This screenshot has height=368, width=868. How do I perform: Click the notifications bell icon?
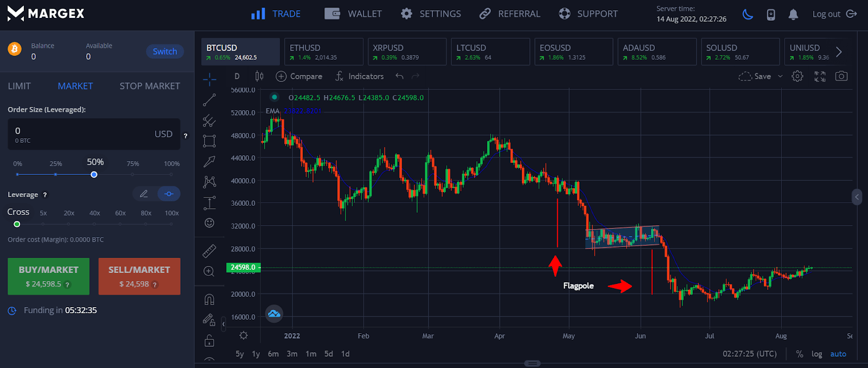click(x=793, y=15)
